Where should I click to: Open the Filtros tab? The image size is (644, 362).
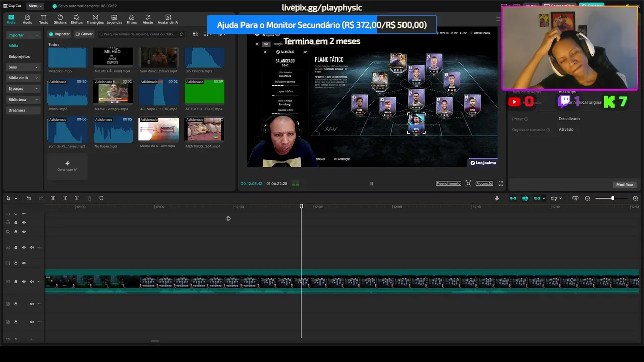click(x=132, y=19)
